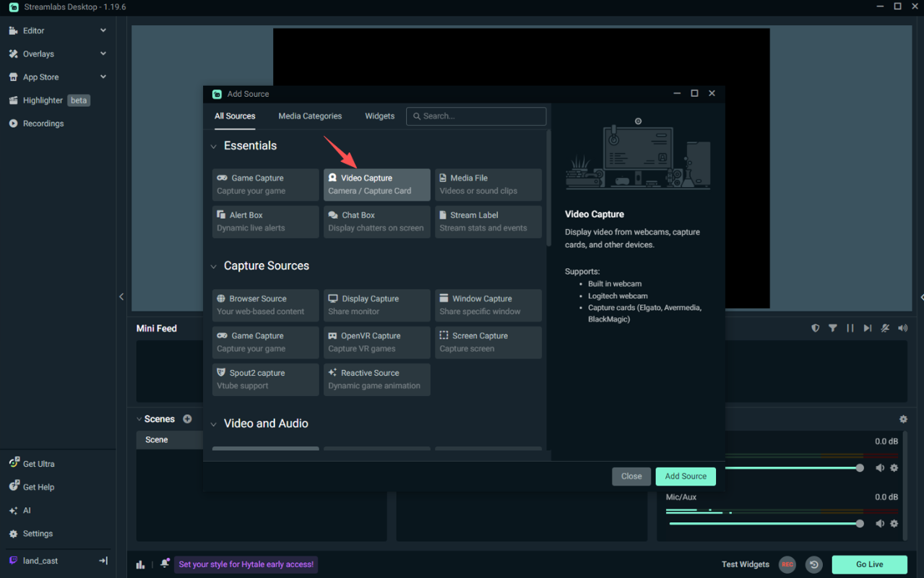Image resolution: width=924 pixels, height=578 pixels.
Task: Select the OpenVR Capture tile
Action: [x=377, y=342]
